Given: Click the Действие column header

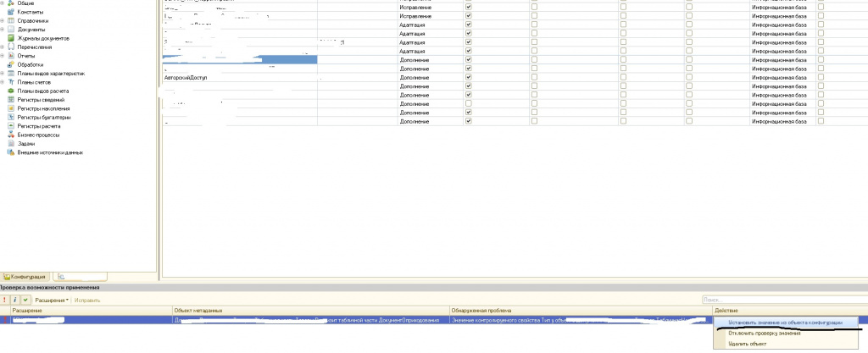Looking at the screenshot, I should pos(791,311).
